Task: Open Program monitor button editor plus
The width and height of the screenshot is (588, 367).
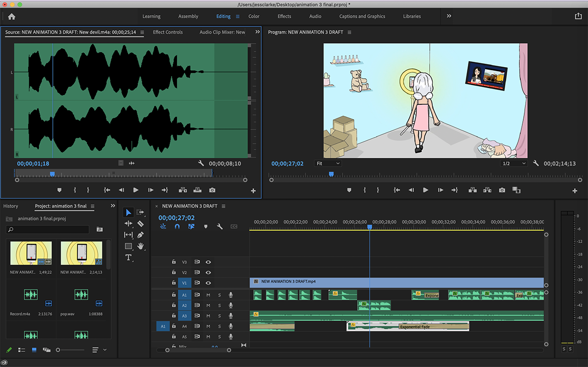Action: pyautogui.click(x=575, y=191)
